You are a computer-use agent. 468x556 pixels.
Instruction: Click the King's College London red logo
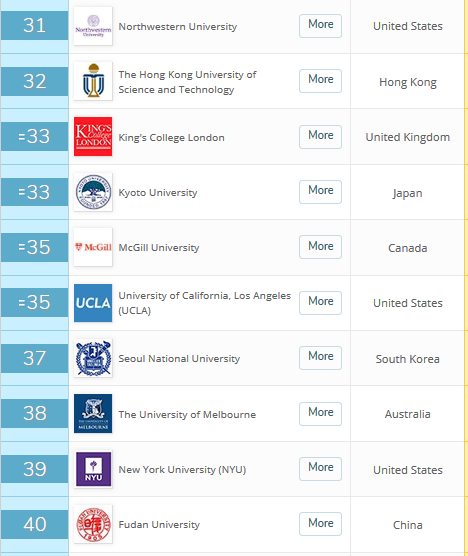pyautogui.click(x=93, y=137)
